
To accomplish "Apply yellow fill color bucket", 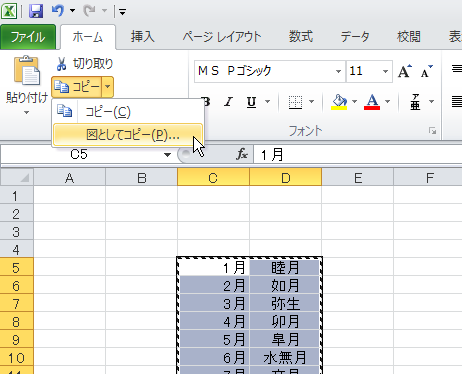I will pyautogui.click(x=339, y=102).
